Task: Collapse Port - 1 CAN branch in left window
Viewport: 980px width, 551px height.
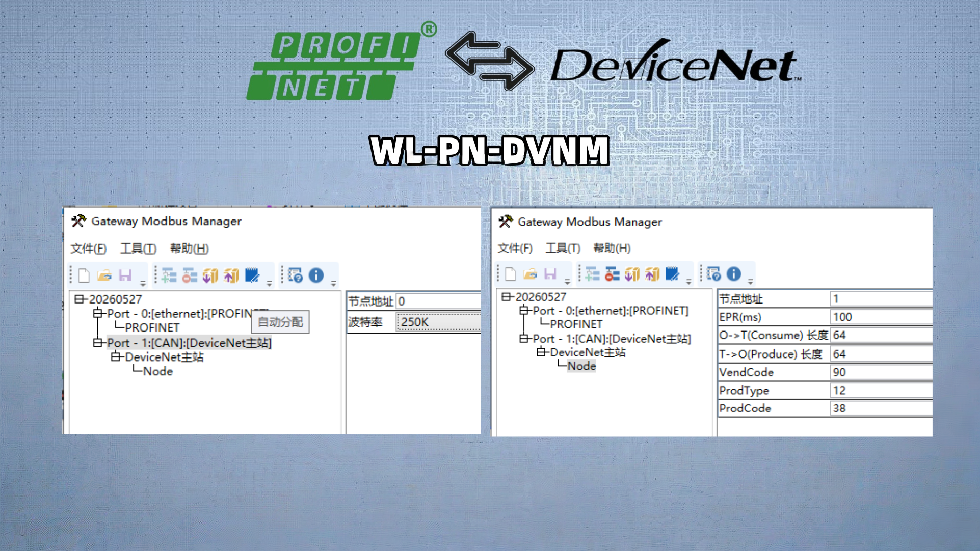Action: tap(97, 343)
